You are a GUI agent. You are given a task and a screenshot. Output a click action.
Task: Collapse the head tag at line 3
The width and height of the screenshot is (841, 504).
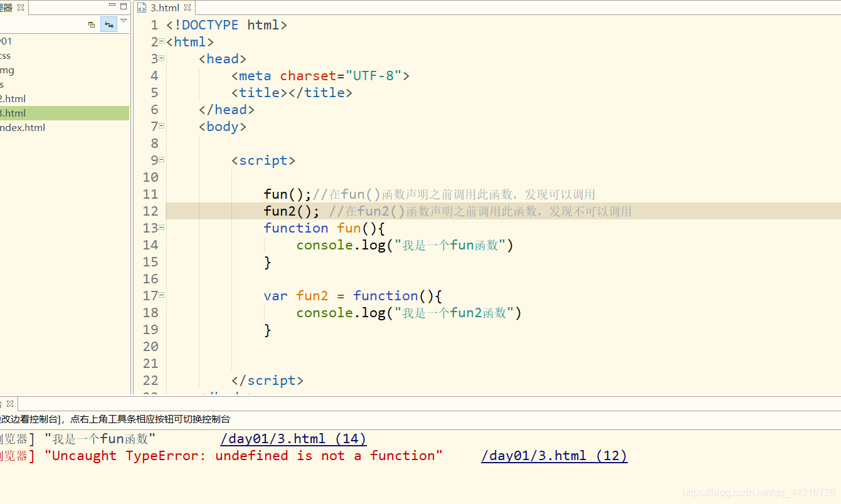click(x=162, y=58)
